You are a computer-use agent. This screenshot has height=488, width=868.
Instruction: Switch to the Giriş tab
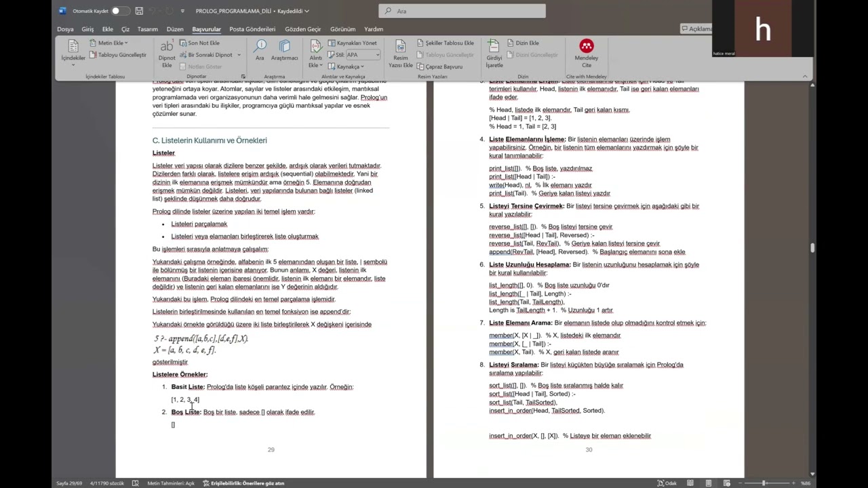point(87,29)
